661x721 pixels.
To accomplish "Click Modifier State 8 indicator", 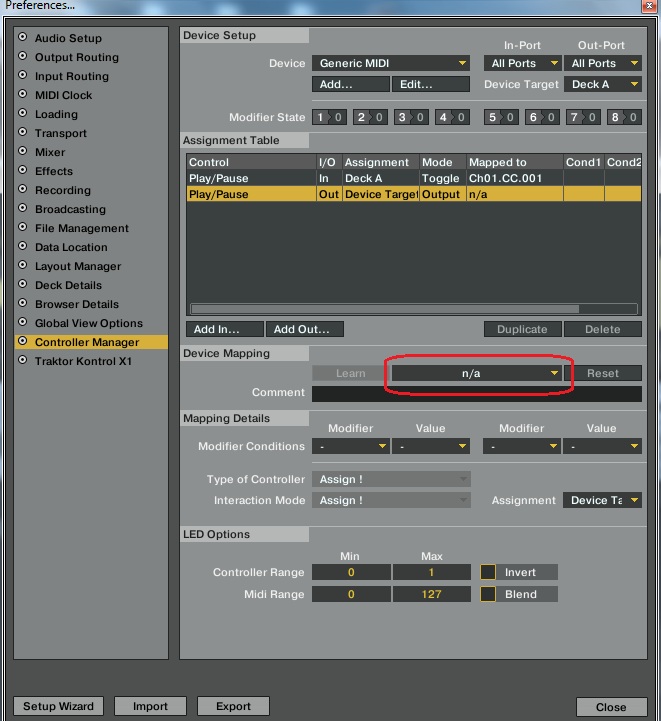I will (x=624, y=117).
